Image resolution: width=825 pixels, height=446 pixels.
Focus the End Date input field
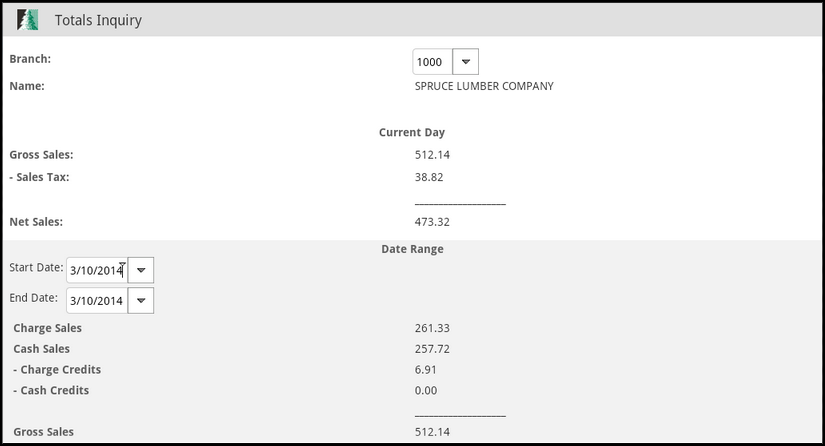point(97,301)
